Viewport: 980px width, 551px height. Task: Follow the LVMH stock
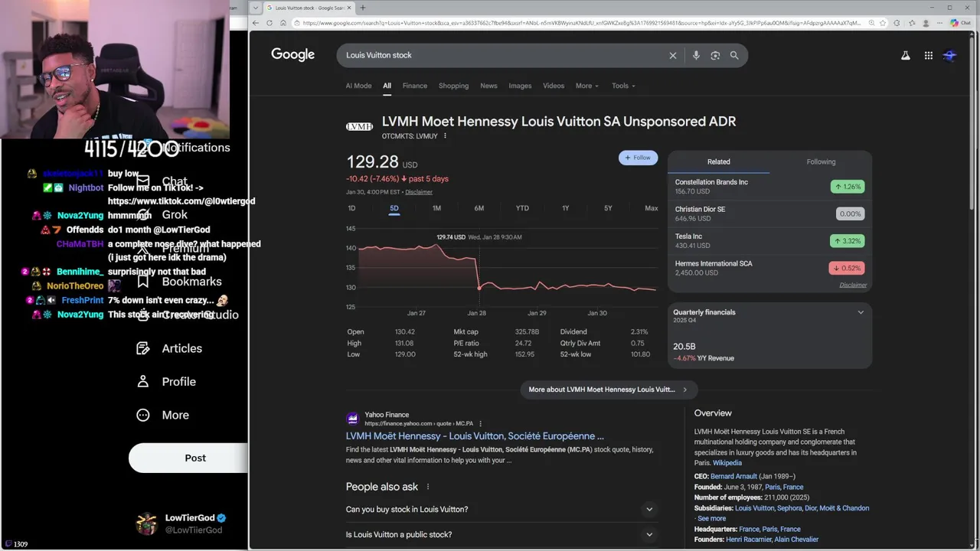coord(638,158)
